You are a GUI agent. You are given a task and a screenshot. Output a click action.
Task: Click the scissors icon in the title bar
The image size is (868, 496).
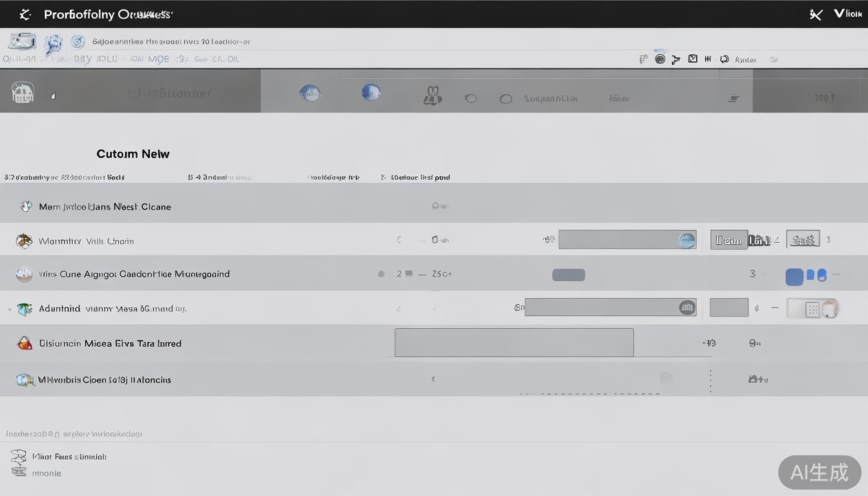[816, 14]
